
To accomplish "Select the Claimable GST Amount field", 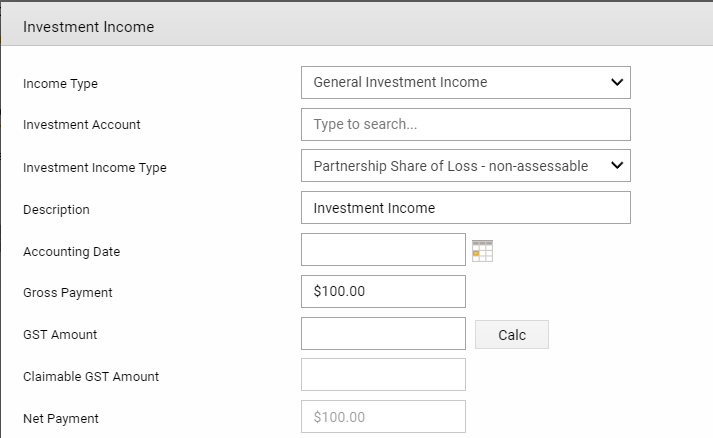I will point(383,374).
